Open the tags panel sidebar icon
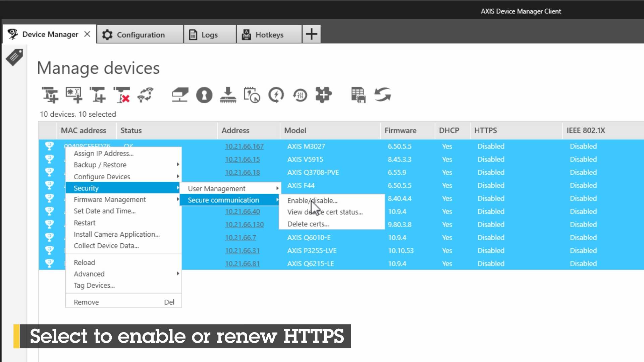Image resolution: width=644 pixels, height=362 pixels. [x=14, y=57]
